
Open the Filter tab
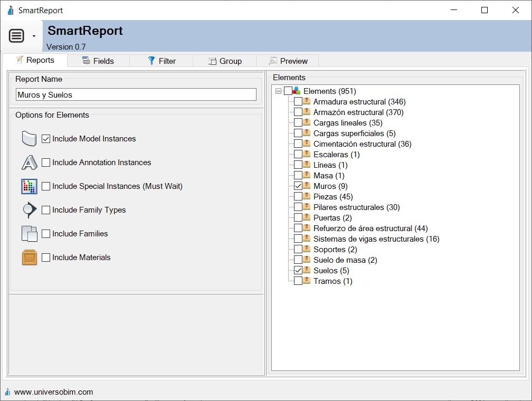161,61
